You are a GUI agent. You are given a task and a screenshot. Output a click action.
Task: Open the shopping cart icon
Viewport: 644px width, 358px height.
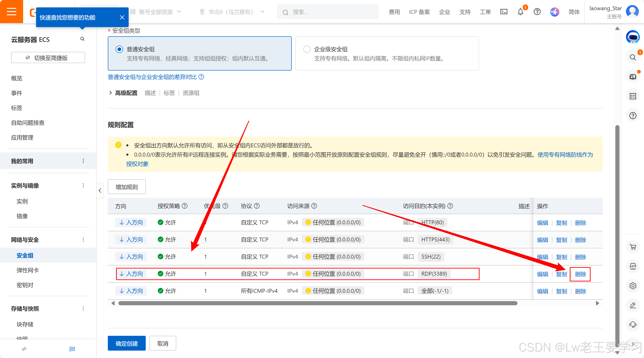coord(632,247)
